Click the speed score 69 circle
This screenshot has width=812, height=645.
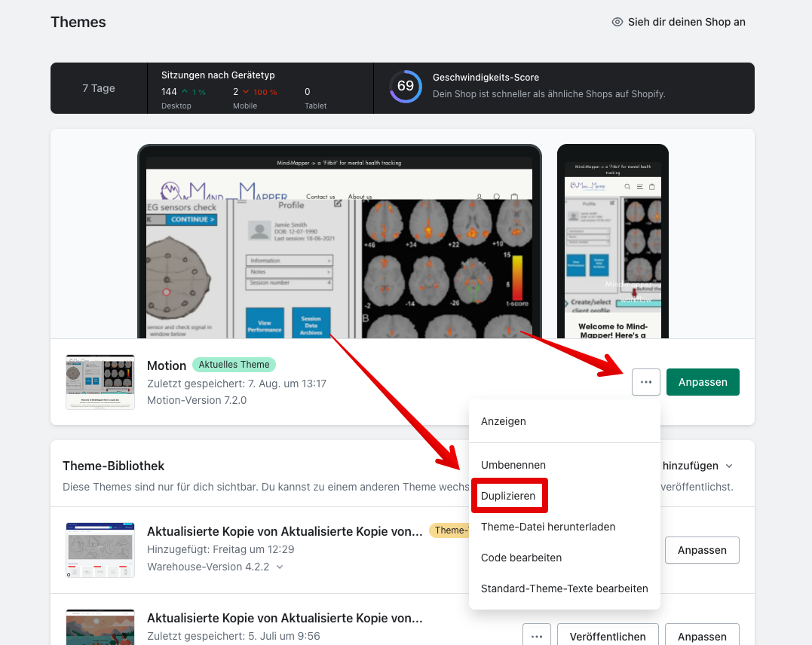[406, 86]
